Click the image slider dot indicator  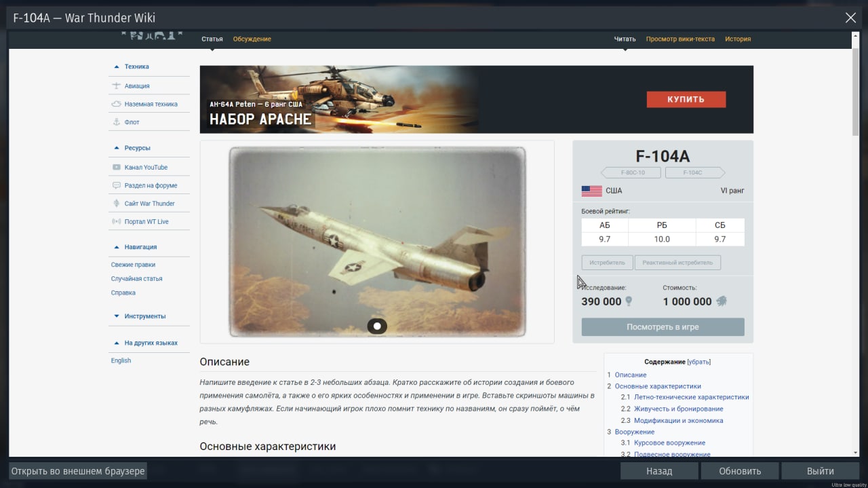click(x=377, y=326)
